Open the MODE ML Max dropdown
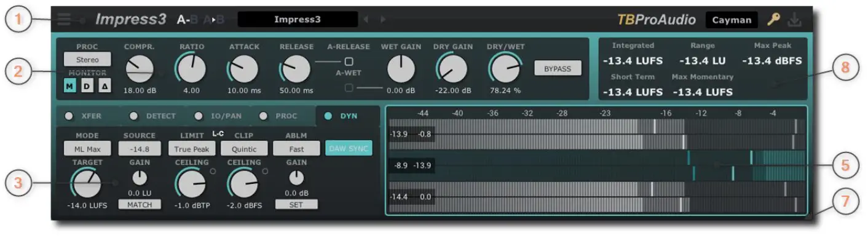 [87, 148]
